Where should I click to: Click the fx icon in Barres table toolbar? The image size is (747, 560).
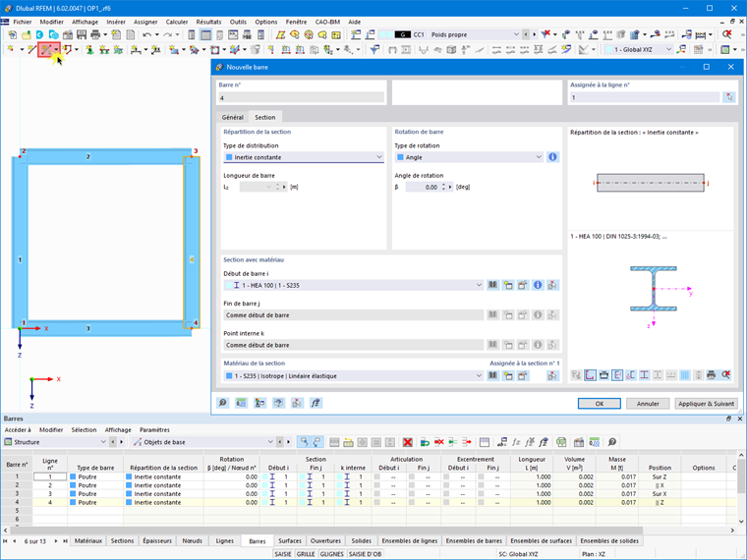coord(516,442)
